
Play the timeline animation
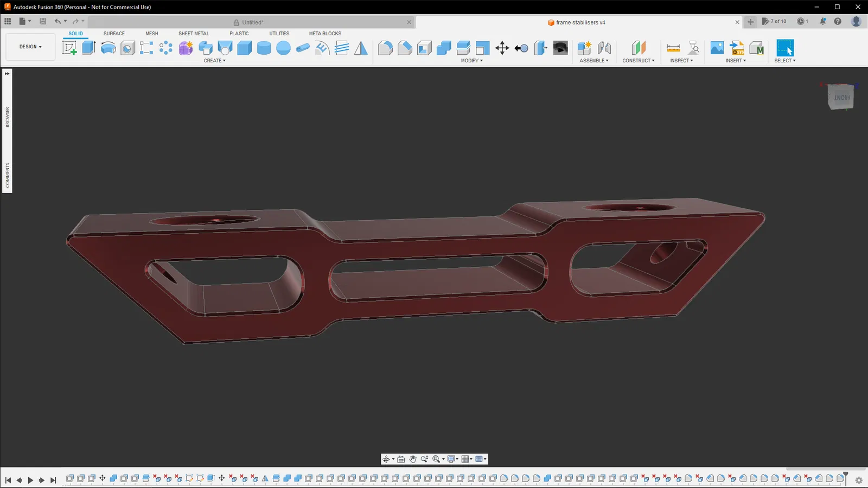(x=30, y=480)
